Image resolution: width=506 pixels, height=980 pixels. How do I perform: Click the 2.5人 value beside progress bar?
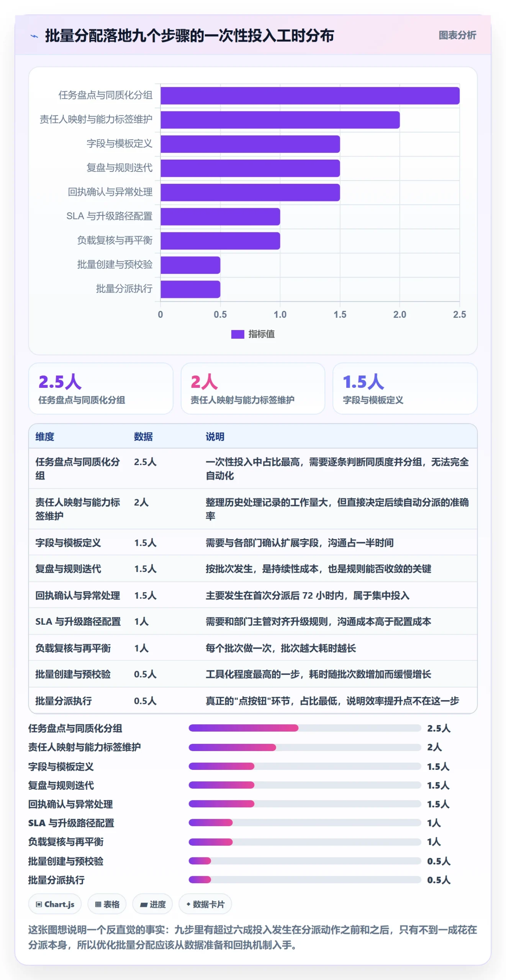[439, 728]
